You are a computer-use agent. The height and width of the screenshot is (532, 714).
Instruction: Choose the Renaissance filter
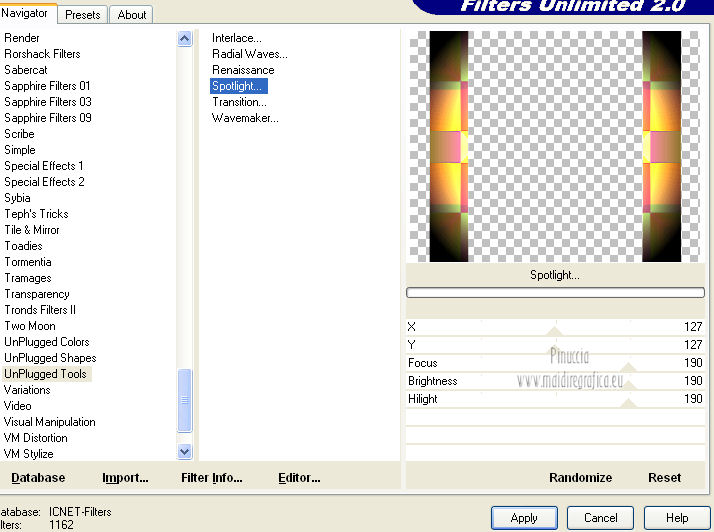pyautogui.click(x=243, y=70)
